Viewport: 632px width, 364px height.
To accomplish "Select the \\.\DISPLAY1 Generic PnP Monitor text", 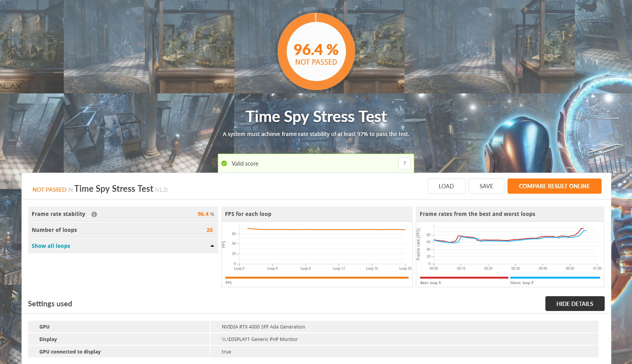I will pos(260,339).
